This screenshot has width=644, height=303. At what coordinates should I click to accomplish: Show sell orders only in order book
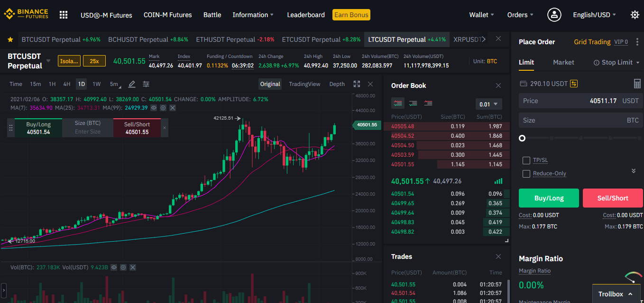click(428, 103)
